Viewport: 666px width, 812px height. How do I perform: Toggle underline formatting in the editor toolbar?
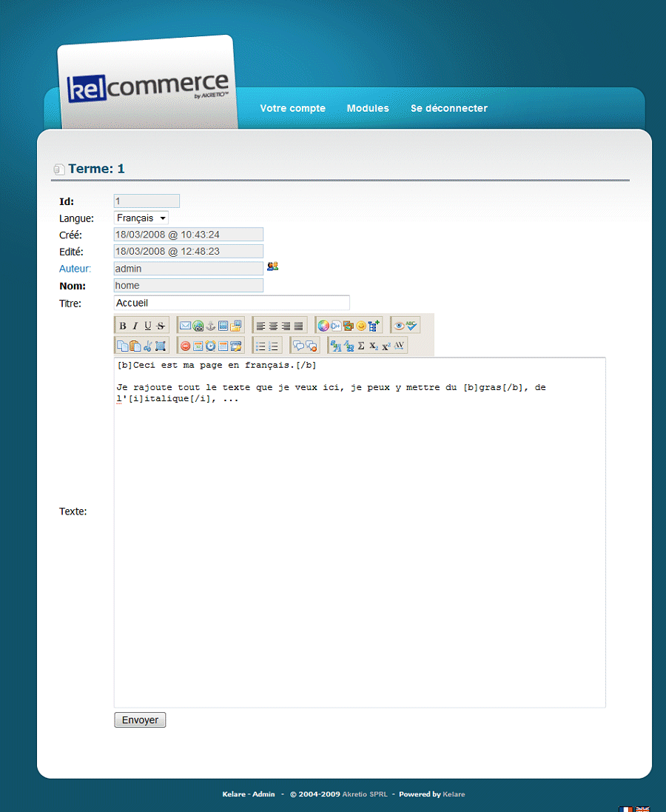pos(148,326)
